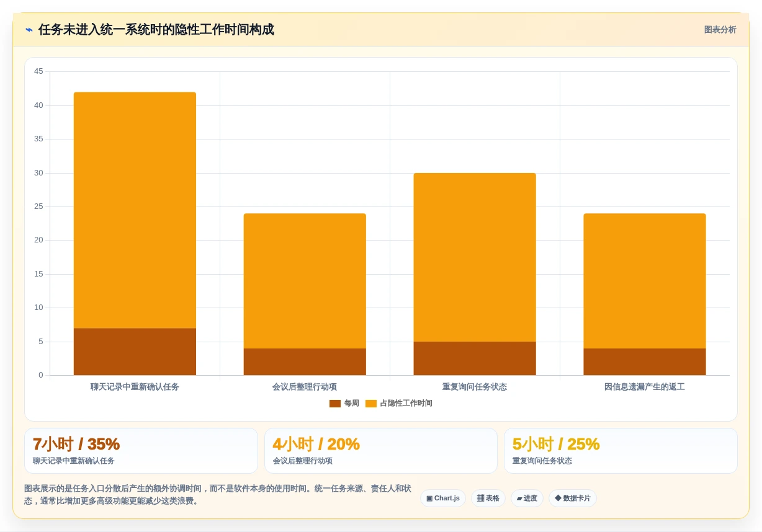
Task: Click the y-axis tick label 30
Action: click(x=39, y=173)
